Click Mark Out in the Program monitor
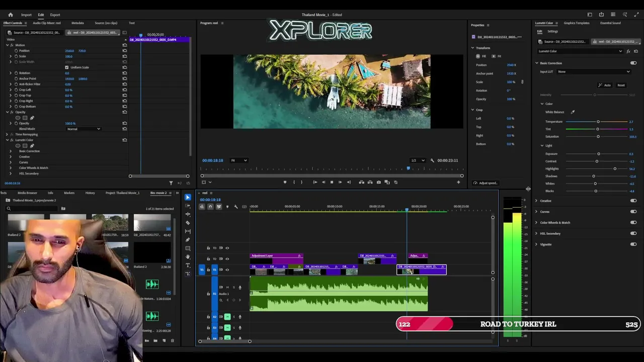 point(302,182)
